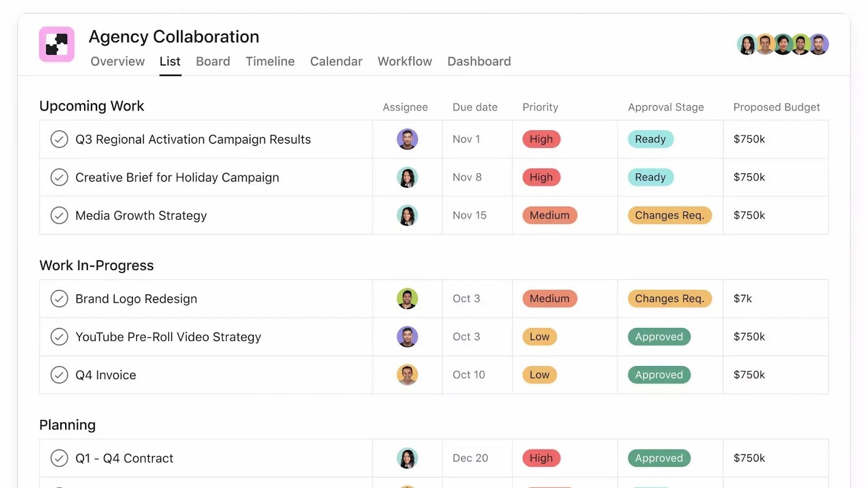The width and height of the screenshot is (868, 488).
Task: Open the assignee avatar on Q3 Regional Activation row
Action: [x=407, y=139]
